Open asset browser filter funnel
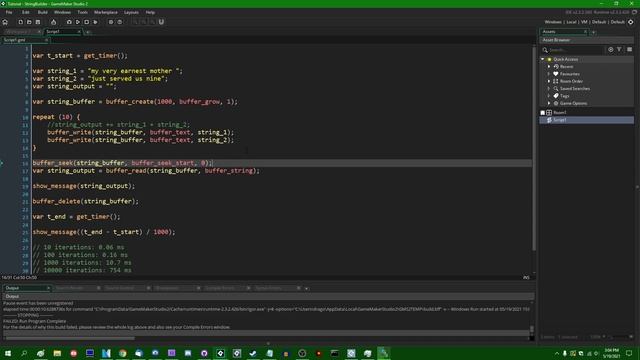This screenshot has height=360, width=640. click(619, 49)
